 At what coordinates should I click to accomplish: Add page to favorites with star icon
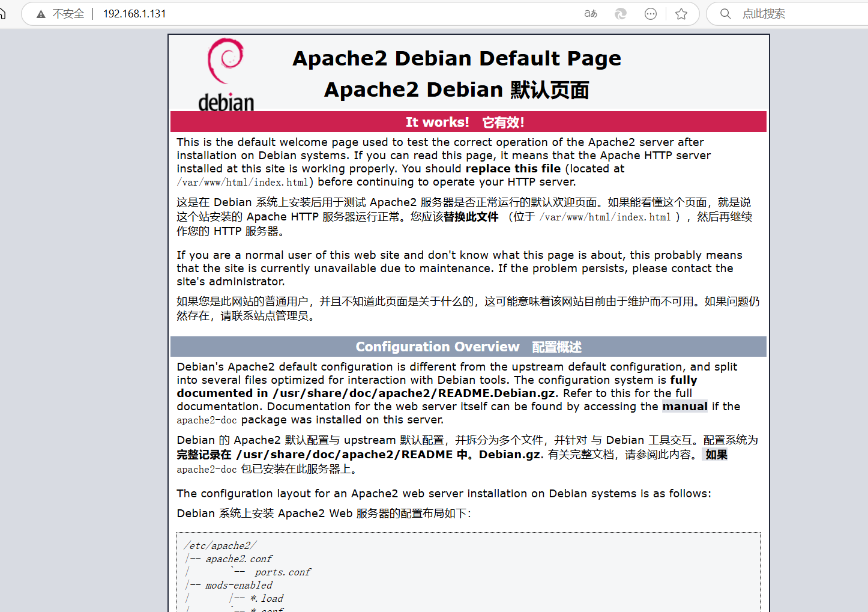681,14
